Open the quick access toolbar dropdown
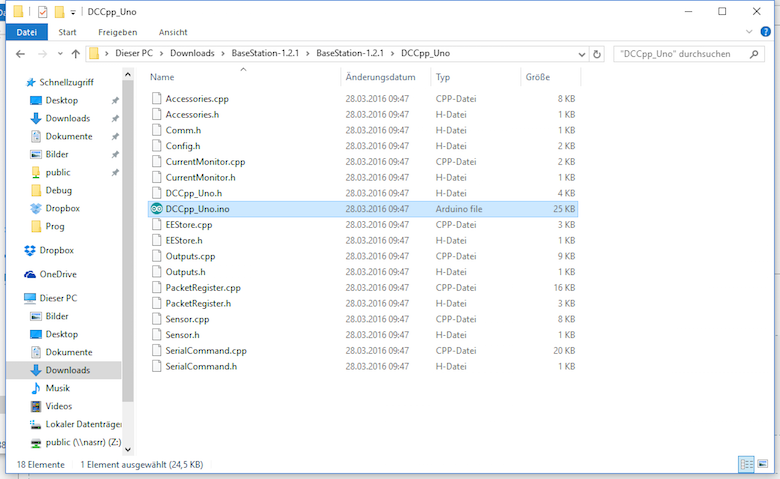The image size is (780, 479). [x=74, y=12]
